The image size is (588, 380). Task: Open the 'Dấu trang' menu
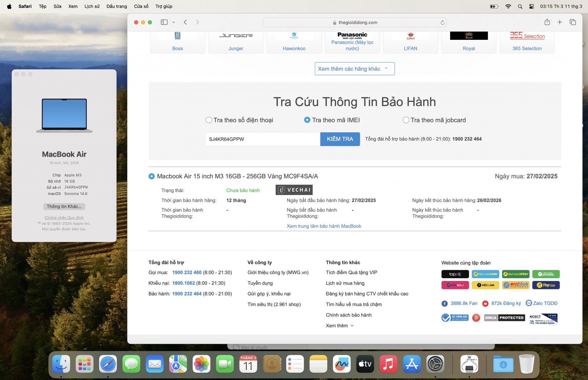117,6
